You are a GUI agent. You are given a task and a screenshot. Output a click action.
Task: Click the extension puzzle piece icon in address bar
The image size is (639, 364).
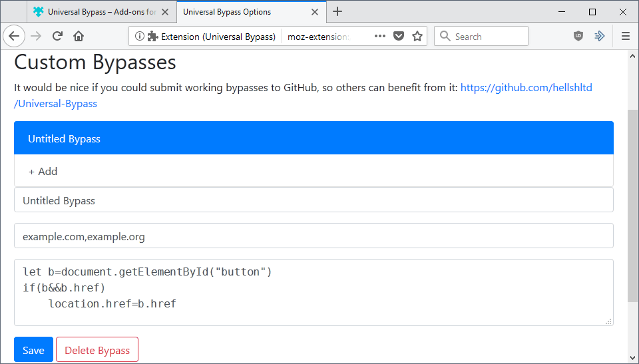point(153,37)
